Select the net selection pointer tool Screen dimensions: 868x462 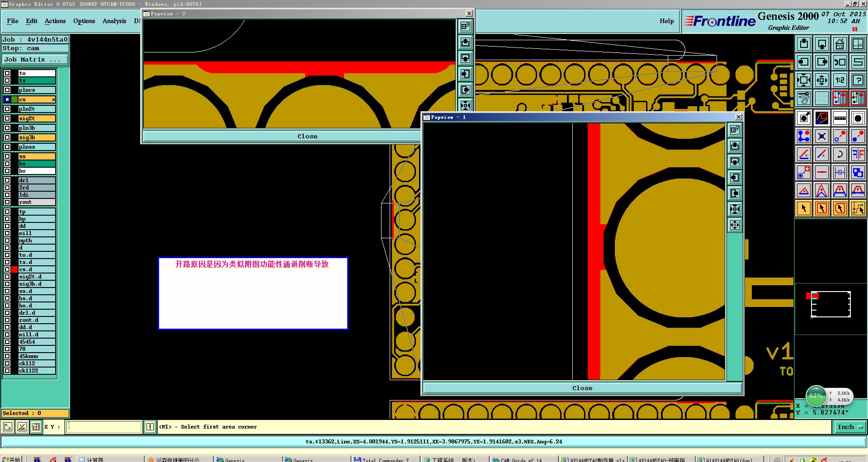click(858, 208)
